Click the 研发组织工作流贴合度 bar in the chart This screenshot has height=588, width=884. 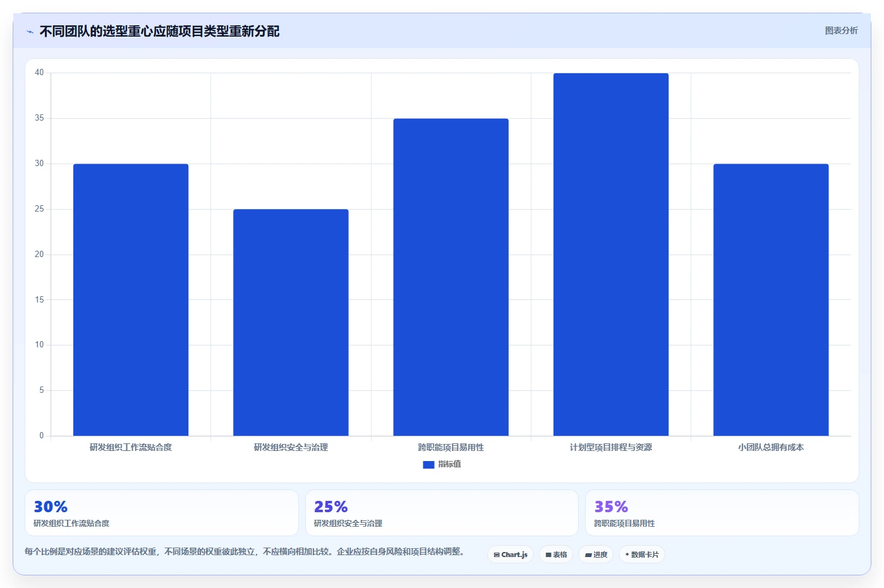[x=131, y=300]
